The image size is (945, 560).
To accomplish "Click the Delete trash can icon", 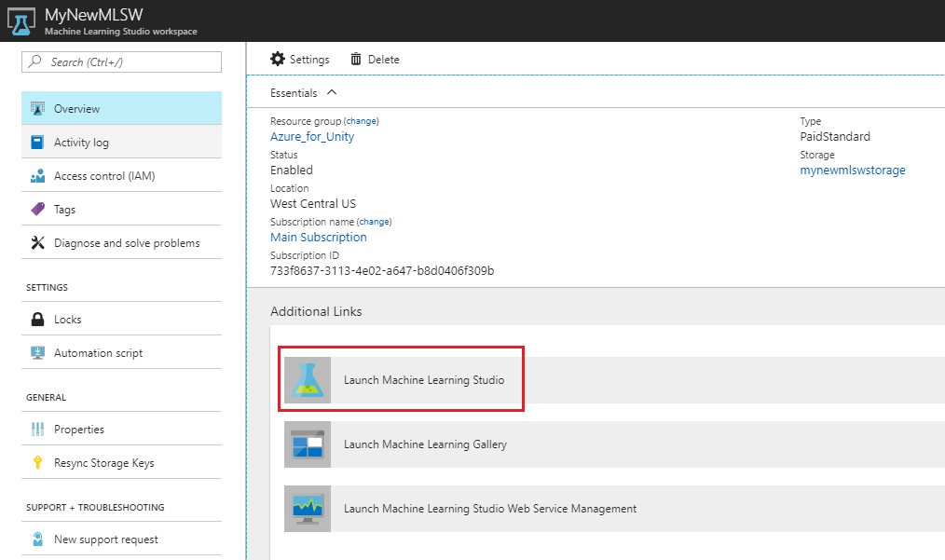I will pyautogui.click(x=359, y=59).
